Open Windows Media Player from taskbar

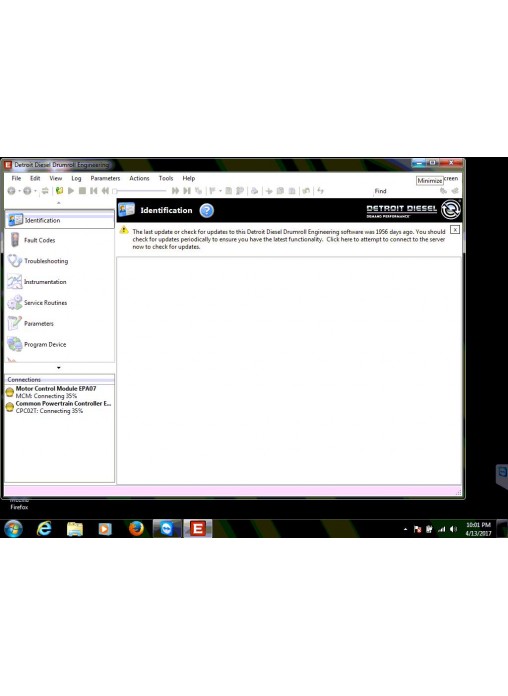(x=105, y=529)
